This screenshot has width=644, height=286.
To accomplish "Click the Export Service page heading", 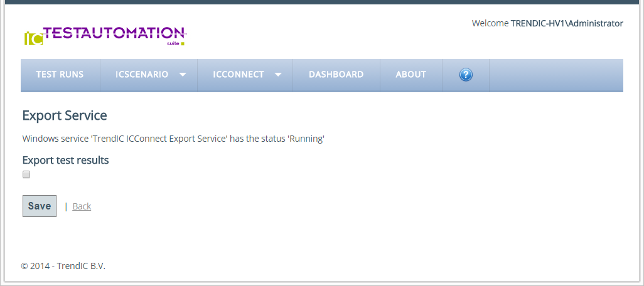I will 65,115.
